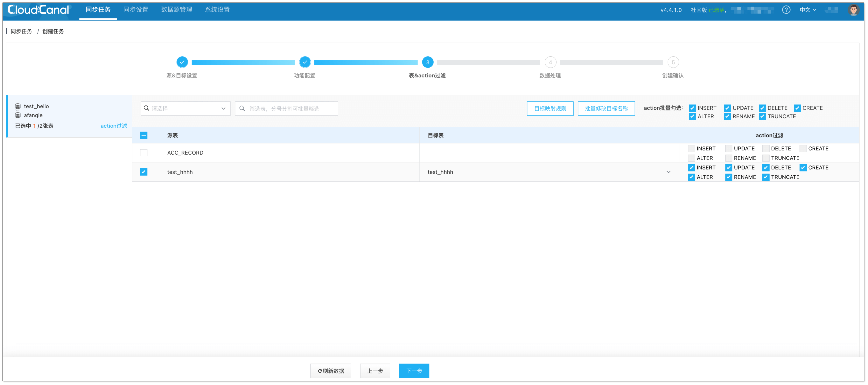Click the 下一步 button

[414, 370]
